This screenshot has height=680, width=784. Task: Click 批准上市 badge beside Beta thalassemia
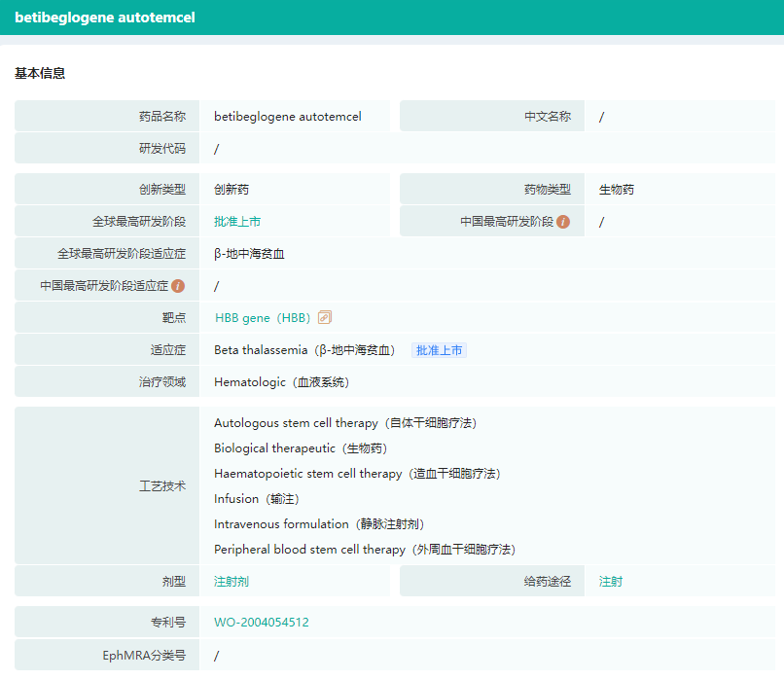[439, 350]
